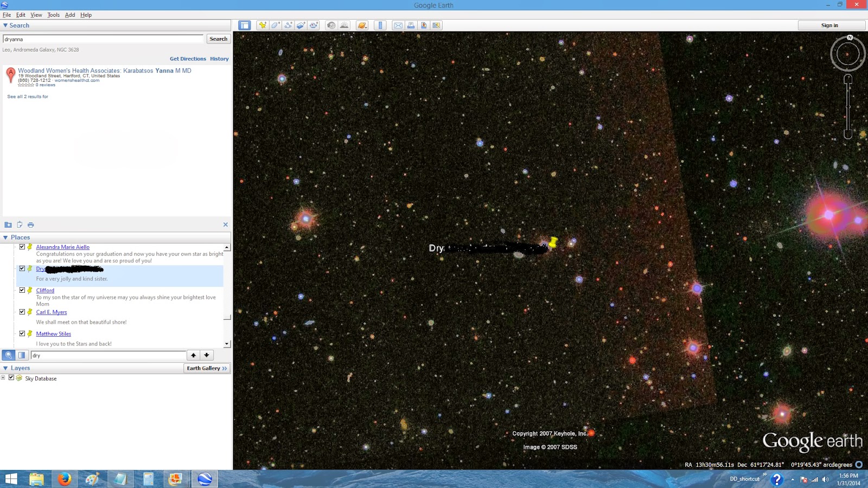
Task: View in Google Maps toolbar icon
Action: tap(436, 25)
